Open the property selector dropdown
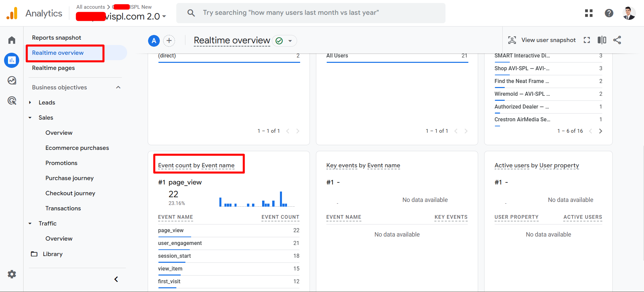This screenshot has width=644, height=292. [164, 16]
